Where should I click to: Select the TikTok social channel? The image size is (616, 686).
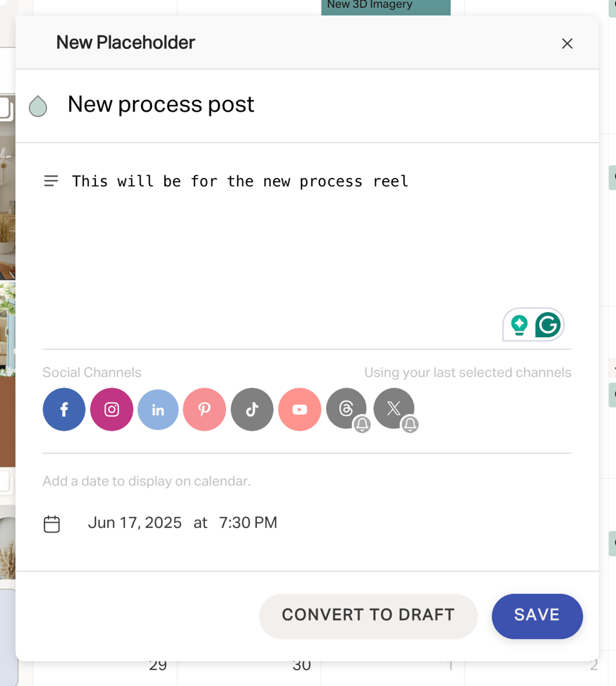pos(252,409)
